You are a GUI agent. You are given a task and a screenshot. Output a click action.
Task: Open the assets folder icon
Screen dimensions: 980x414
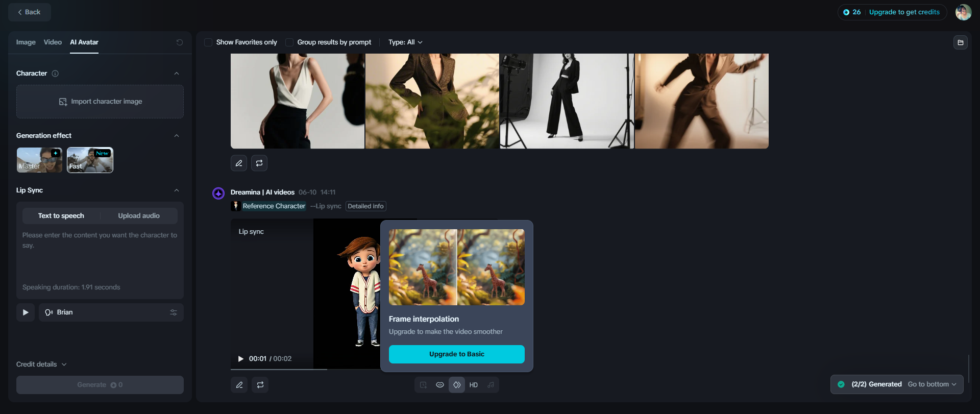[961, 42]
